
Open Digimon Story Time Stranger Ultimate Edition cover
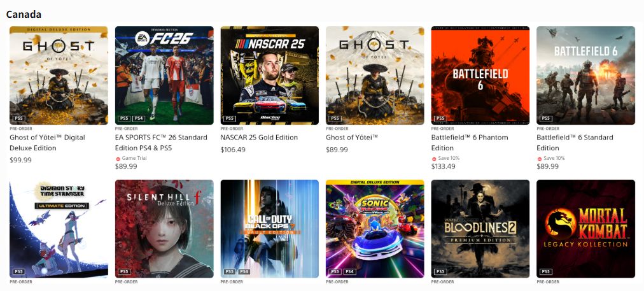[59, 229]
